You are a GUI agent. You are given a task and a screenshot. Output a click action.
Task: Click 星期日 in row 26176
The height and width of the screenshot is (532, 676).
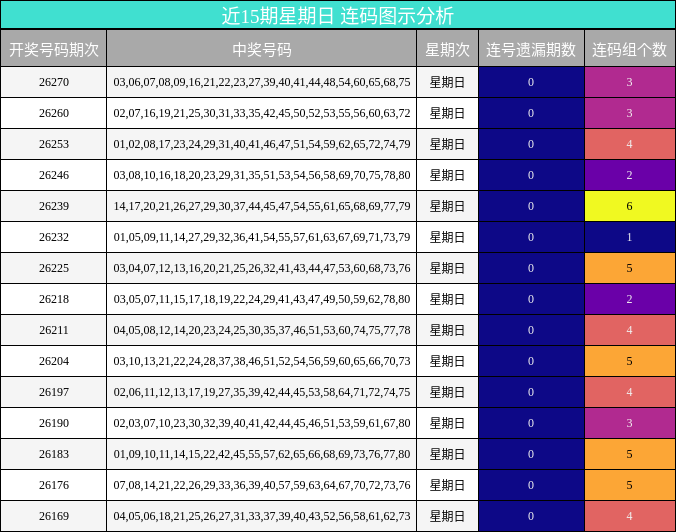448,485
